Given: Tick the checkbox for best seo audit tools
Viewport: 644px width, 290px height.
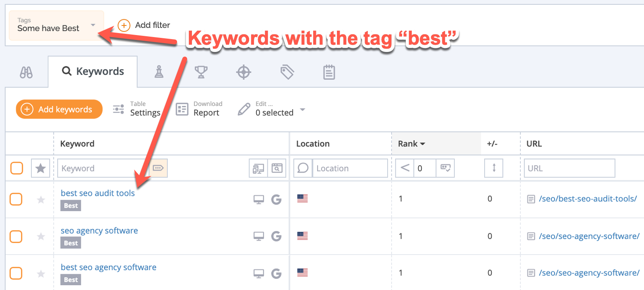Looking at the screenshot, I should click(x=16, y=199).
